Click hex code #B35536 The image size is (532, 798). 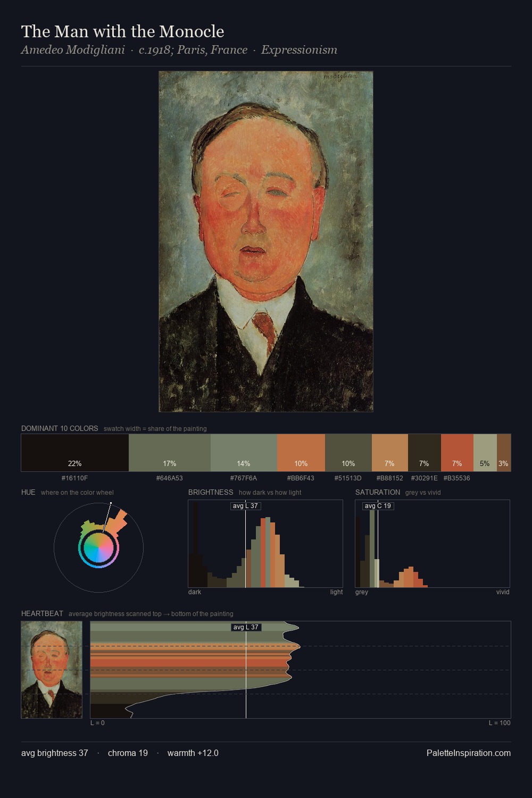click(x=457, y=478)
